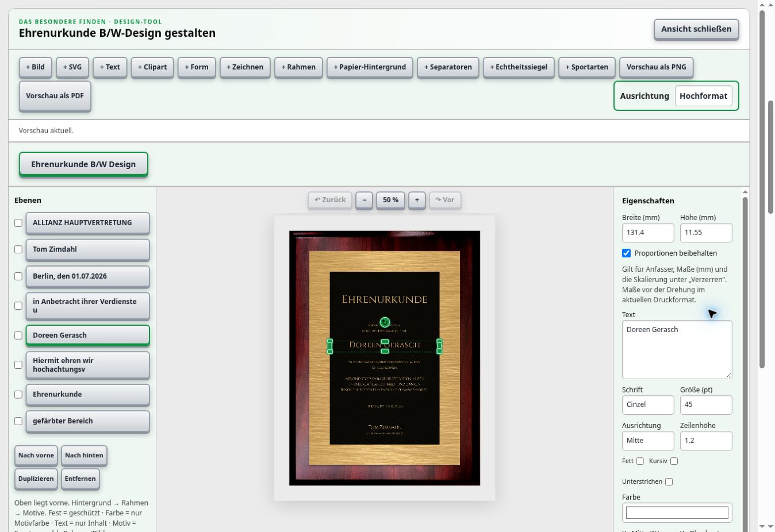Tick checkbox for in Anbetracht ihrer Verdienste layer

pos(18,306)
